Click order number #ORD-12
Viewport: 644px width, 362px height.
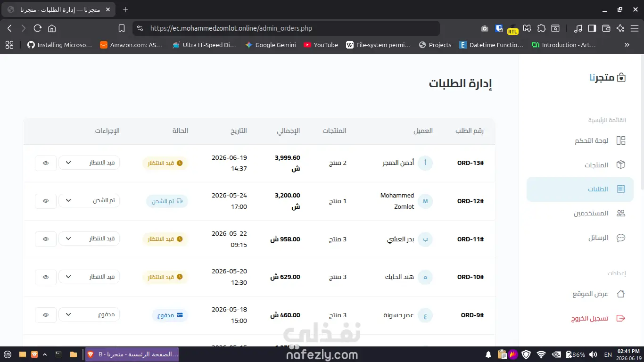(x=471, y=201)
